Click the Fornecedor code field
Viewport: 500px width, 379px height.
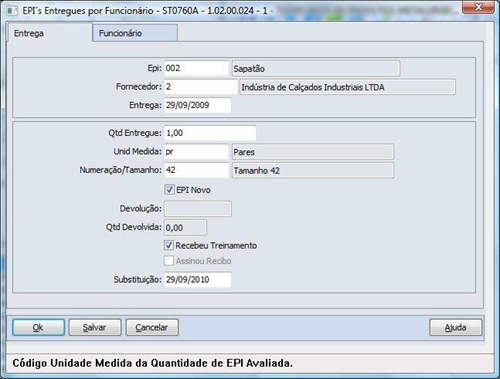[201, 87]
